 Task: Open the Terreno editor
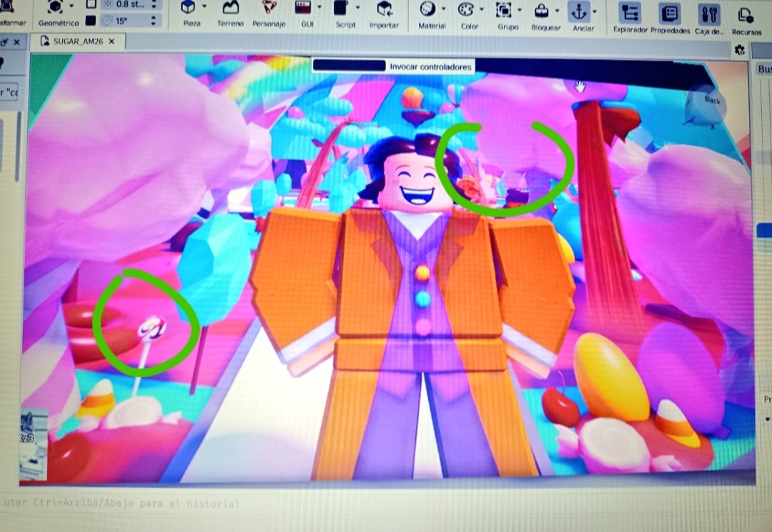click(x=230, y=7)
